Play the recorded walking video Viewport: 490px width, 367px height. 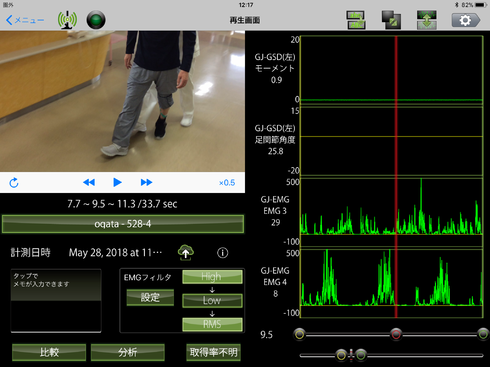coord(117,182)
